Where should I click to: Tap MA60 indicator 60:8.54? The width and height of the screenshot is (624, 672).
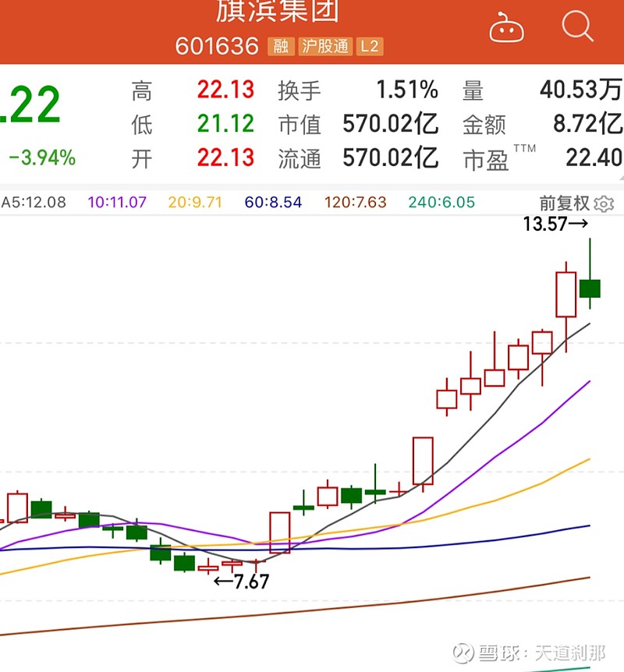coord(273,202)
